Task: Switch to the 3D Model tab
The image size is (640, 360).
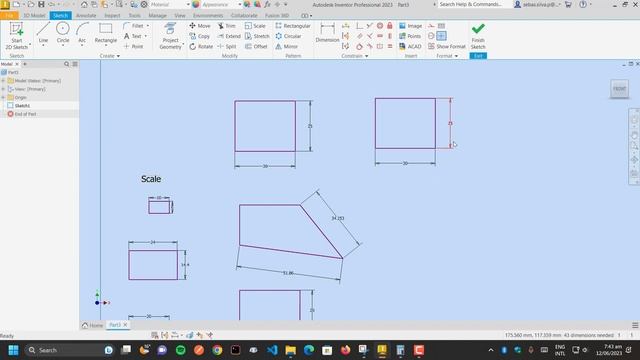Action: point(34,16)
